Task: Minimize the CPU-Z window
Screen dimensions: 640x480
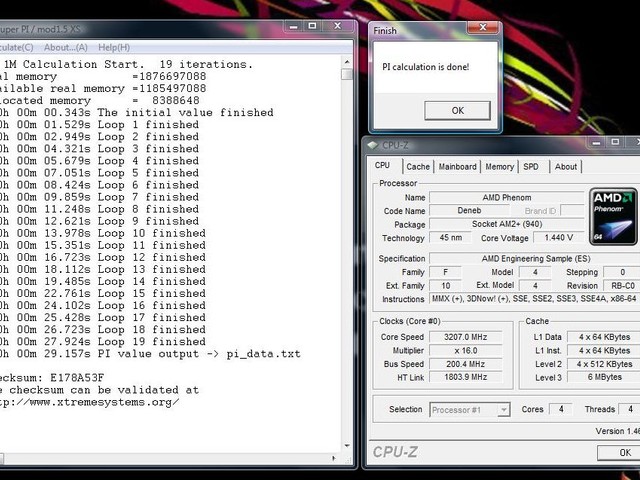Action: pyautogui.click(x=596, y=142)
